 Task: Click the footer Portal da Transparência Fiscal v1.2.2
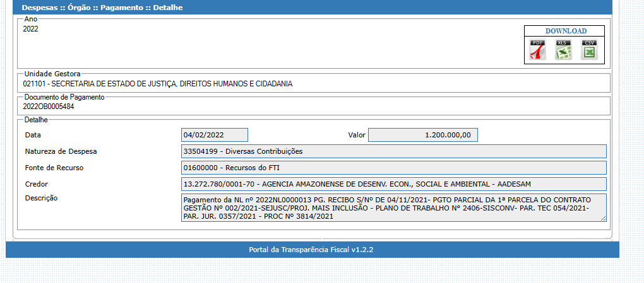coord(311,250)
